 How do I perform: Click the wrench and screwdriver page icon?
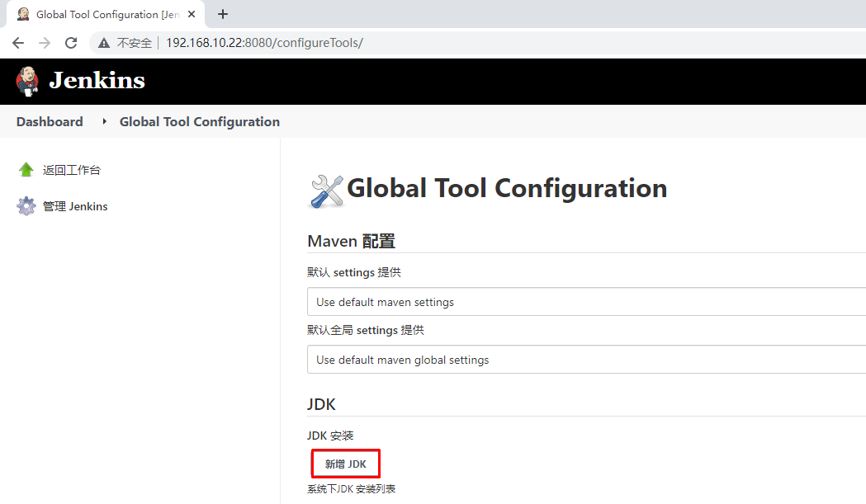point(325,191)
